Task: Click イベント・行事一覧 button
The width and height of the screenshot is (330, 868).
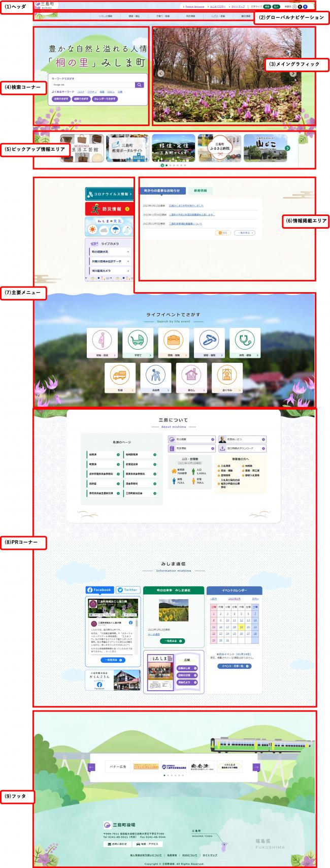Action: pyautogui.click(x=235, y=666)
